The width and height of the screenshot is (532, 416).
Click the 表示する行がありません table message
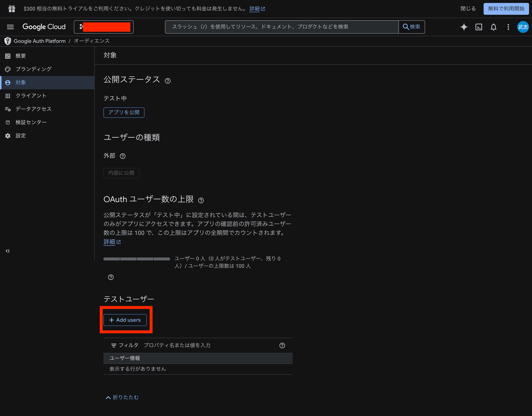click(x=138, y=369)
